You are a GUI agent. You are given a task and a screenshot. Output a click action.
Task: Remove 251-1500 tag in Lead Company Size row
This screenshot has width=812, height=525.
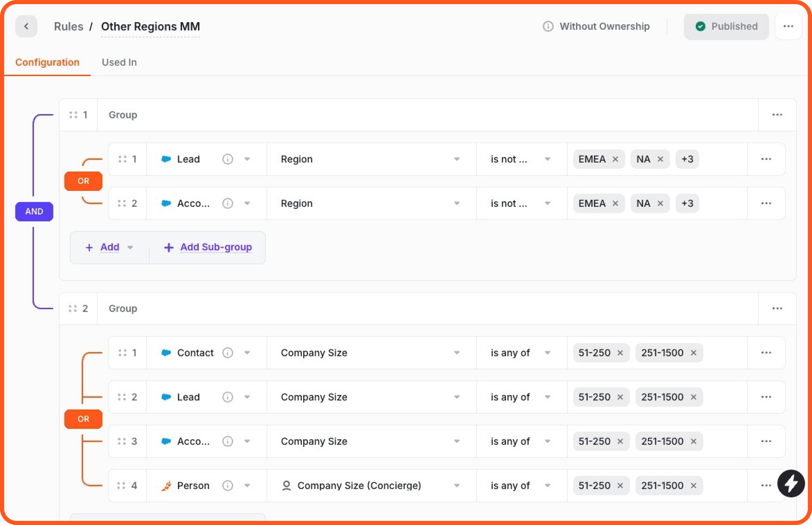[693, 397]
